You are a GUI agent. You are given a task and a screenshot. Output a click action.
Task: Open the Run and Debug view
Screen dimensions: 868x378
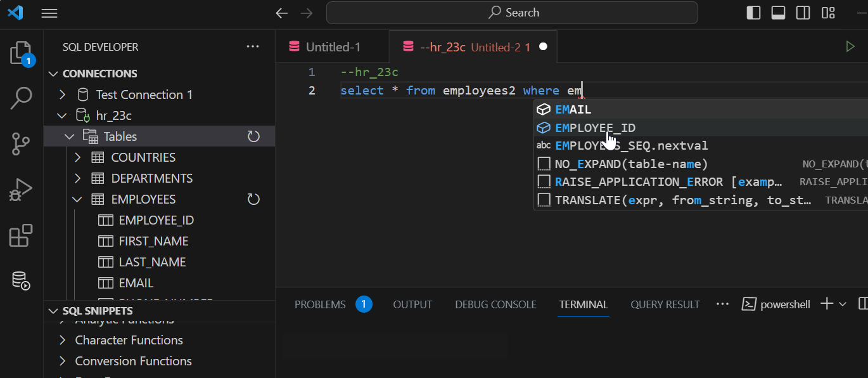(x=21, y=189)
